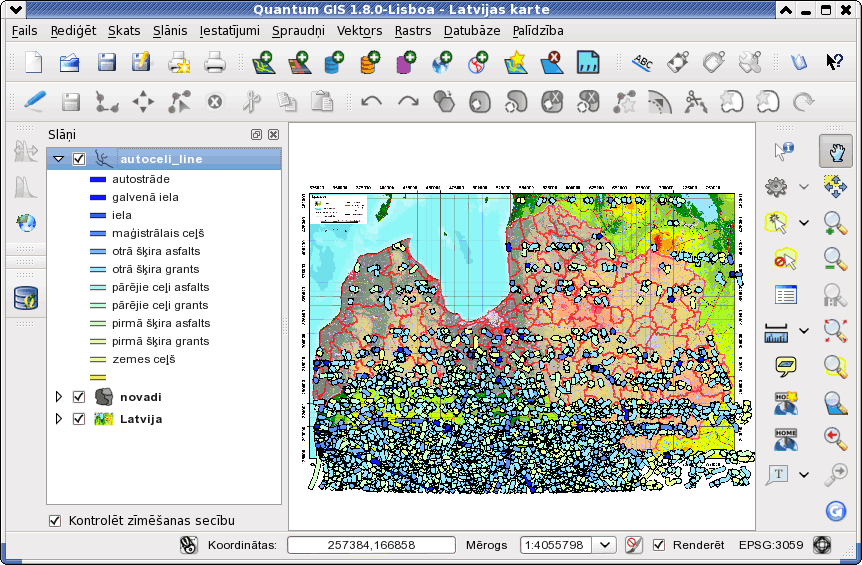Screen dimensions: 862x565
Task: Close the Slāņi panel
Action: [273, 135]
